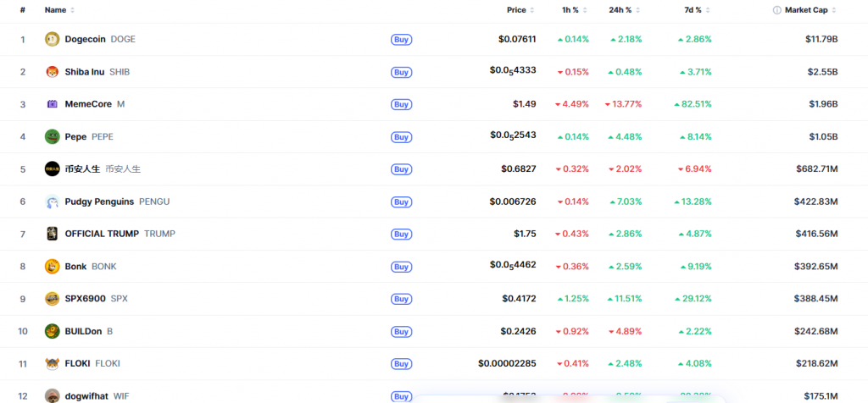Open the BUILDon B name link
Viewport: 868px width, 403px height.
pos(88,331)
